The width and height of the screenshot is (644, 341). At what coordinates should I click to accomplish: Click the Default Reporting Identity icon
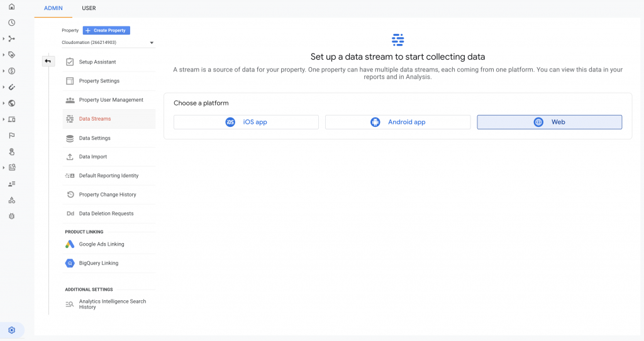70,176
